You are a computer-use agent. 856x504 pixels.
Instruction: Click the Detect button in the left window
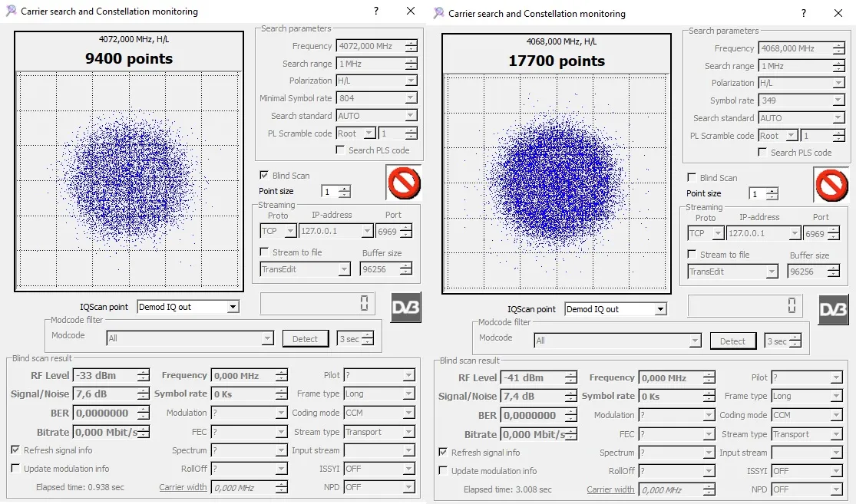(x=305, y=339)
